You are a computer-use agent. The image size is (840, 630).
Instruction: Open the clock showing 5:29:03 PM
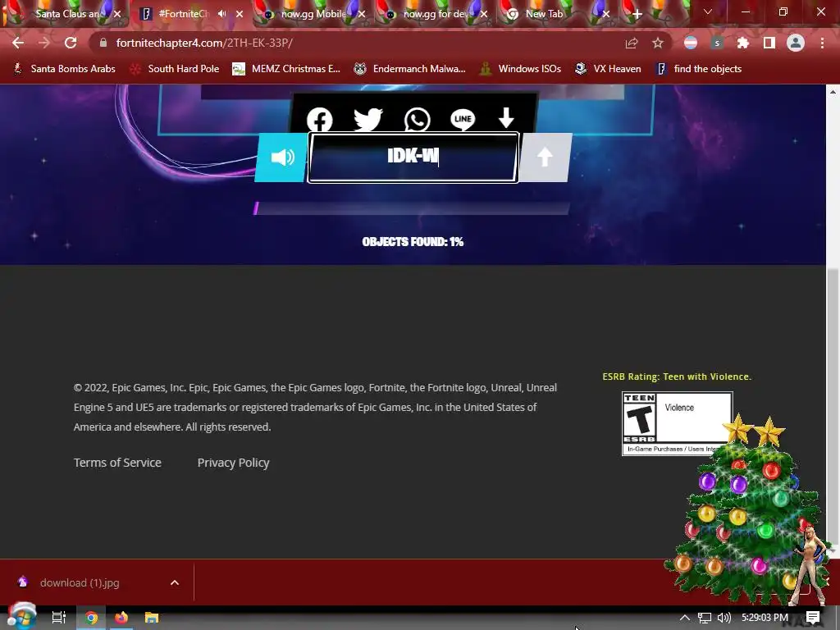coord(765,618)
